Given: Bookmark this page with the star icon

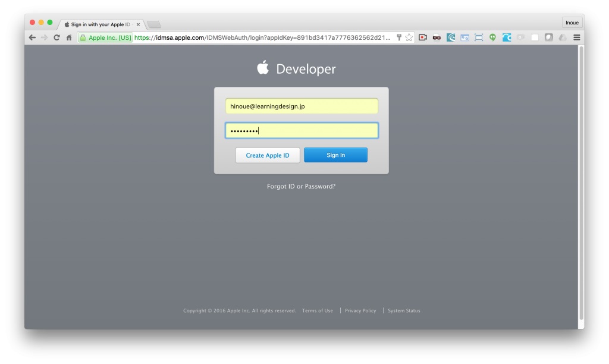Looking at the screenshot, I should tap(409, 37).
